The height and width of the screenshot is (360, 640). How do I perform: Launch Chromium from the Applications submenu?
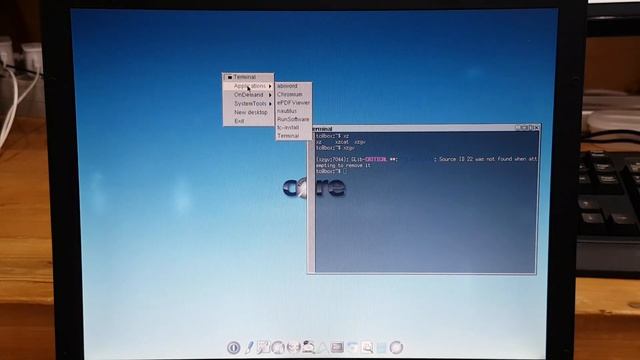(x=293, y=94)
